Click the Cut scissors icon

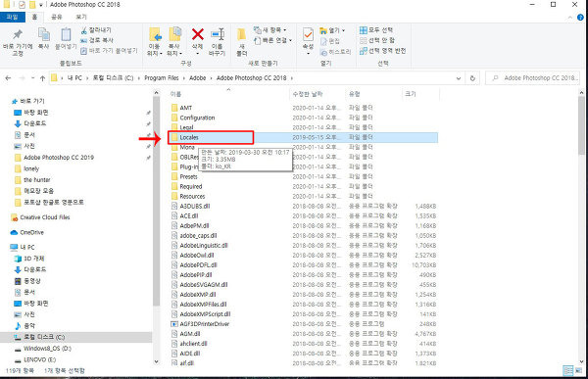[83, 30]
